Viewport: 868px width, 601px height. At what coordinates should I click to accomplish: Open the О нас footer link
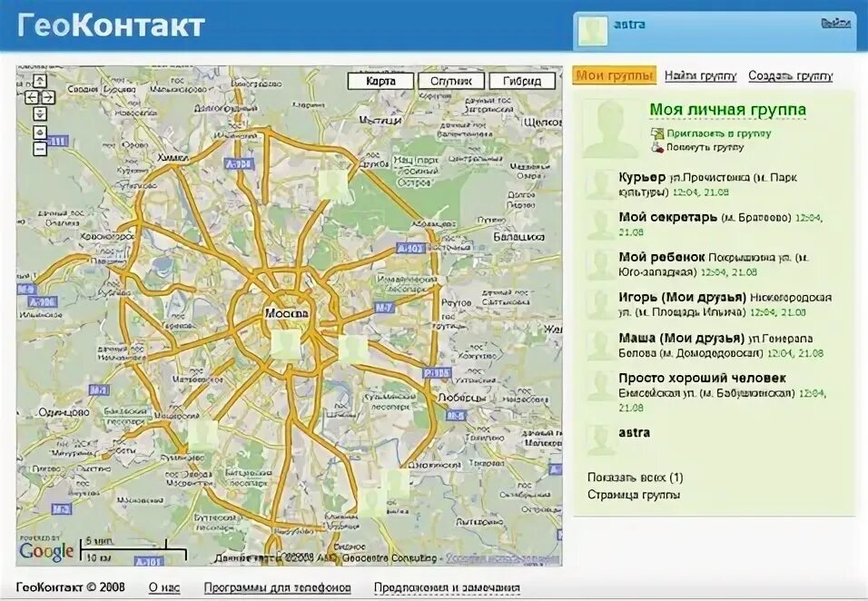point(164,587)
